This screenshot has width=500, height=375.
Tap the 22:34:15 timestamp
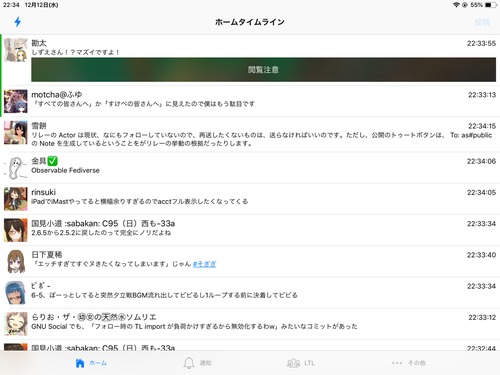point(482,126)
